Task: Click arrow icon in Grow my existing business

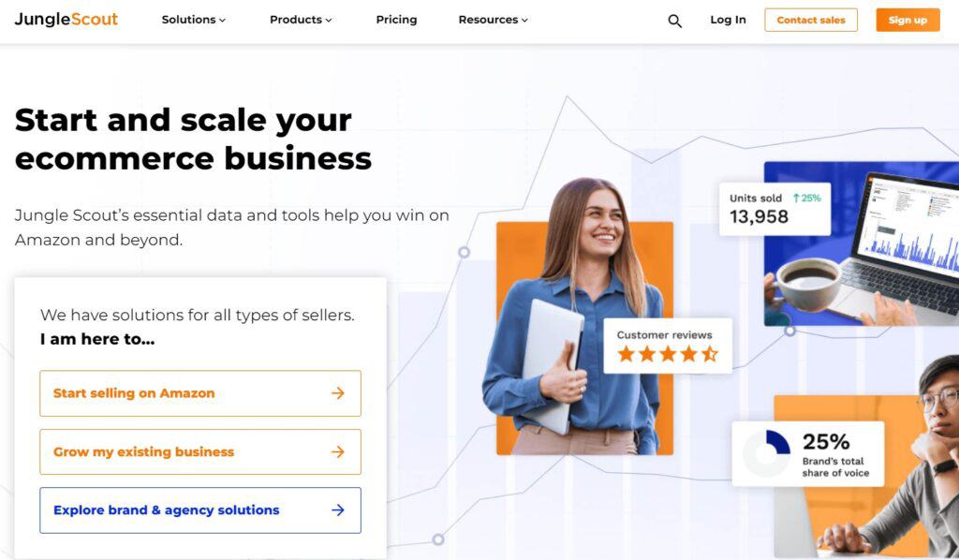Action: click(337, 451)
